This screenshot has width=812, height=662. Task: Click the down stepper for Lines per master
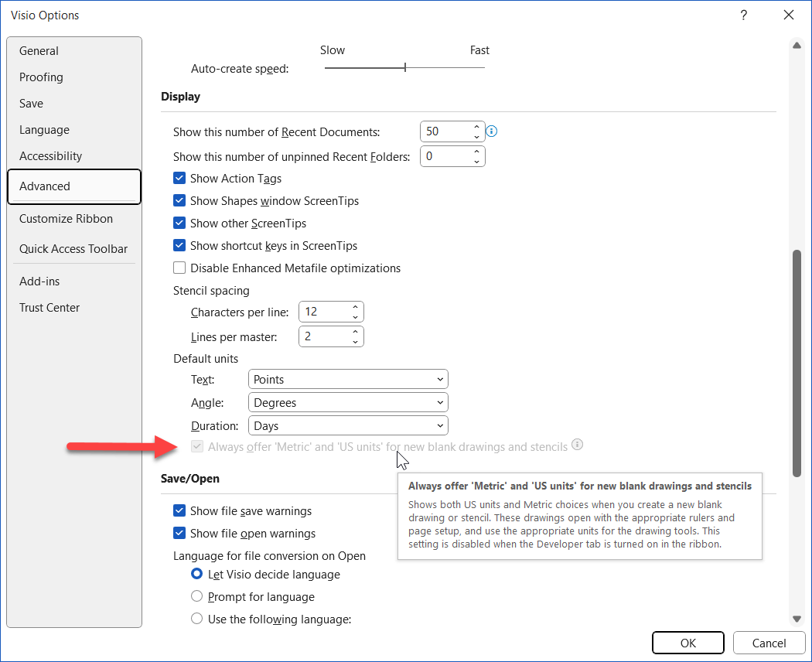[354, 340]
